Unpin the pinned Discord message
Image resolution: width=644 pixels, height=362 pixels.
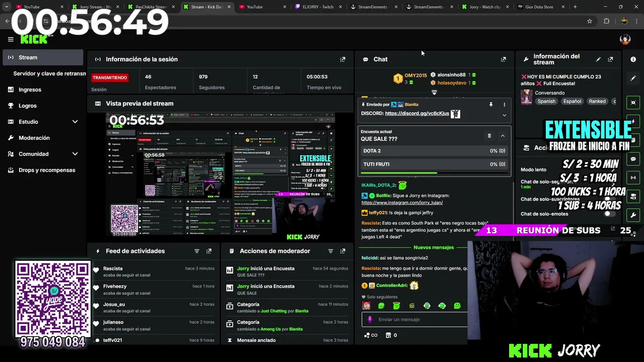pos(491,105)
